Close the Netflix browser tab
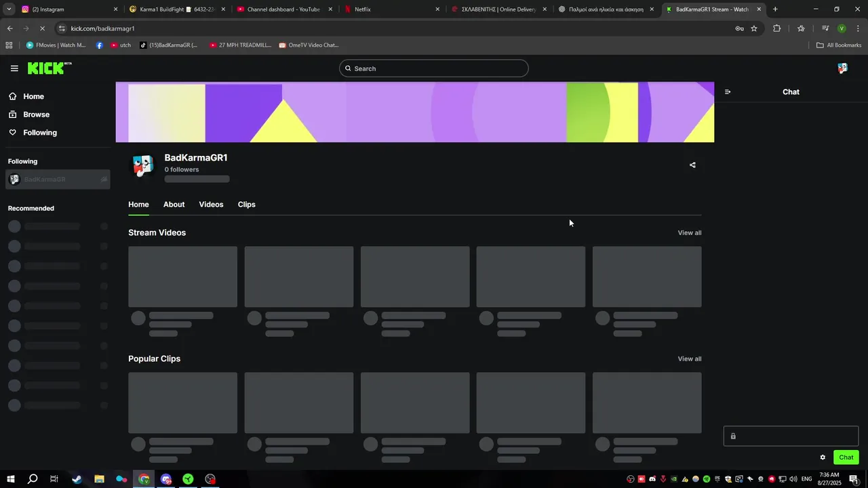The height and width of the screenshot is (488, 868). pos(437,9)
